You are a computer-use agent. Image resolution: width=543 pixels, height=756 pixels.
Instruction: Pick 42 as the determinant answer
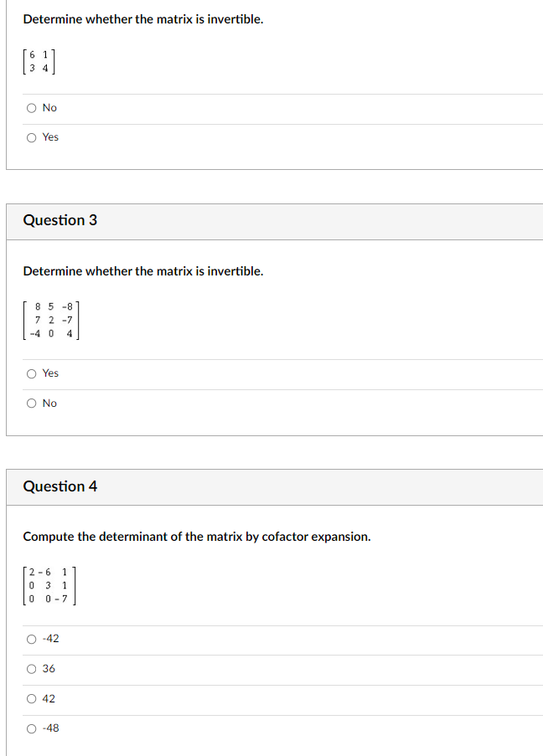pyautogui.click(x=31, y=698)
